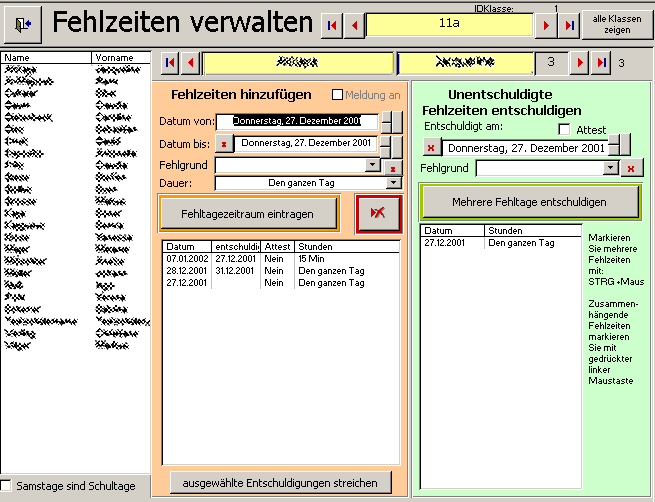Expand Fehlgrund dropdown in green panel
This screenshot has height=502, width=655.
[x=611, y=168]
